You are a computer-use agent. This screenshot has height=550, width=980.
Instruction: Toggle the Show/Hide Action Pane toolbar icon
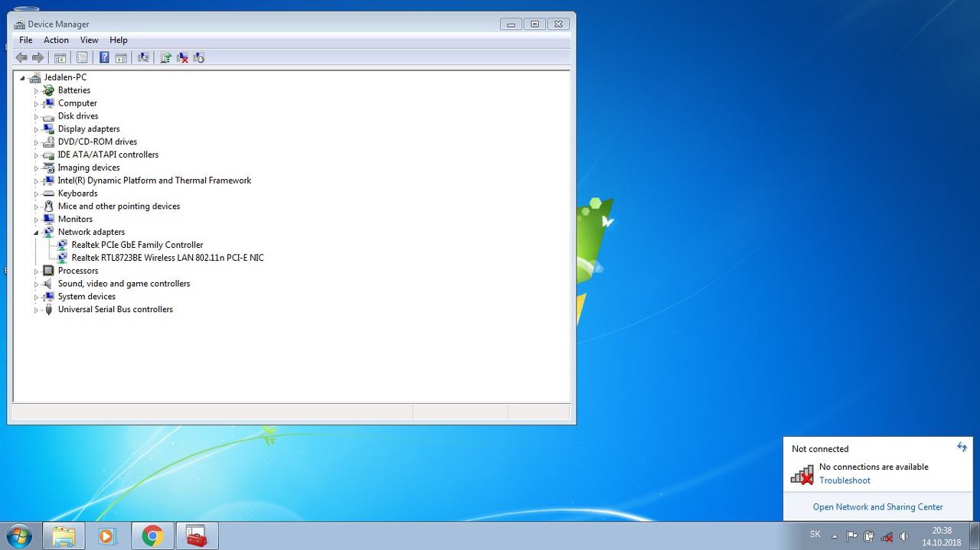pos(120,57)
